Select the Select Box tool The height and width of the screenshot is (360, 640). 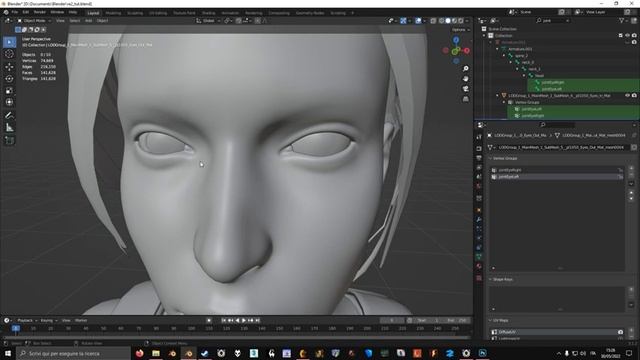[x=9, y=42]
